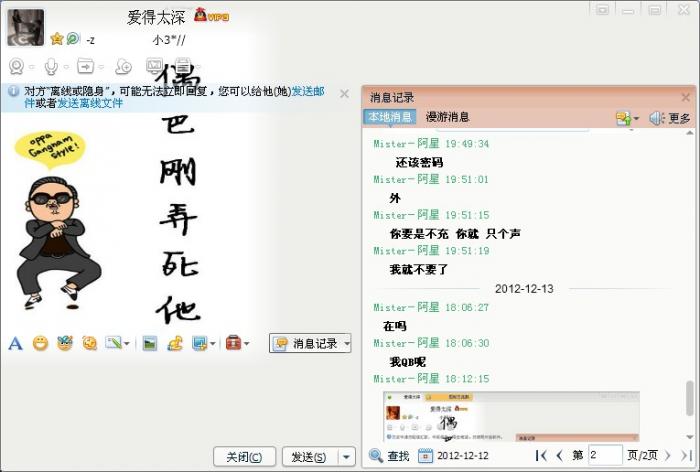Start a video call with the webcam icon
This screenshot has width=700, height=472.
[17, 67]
